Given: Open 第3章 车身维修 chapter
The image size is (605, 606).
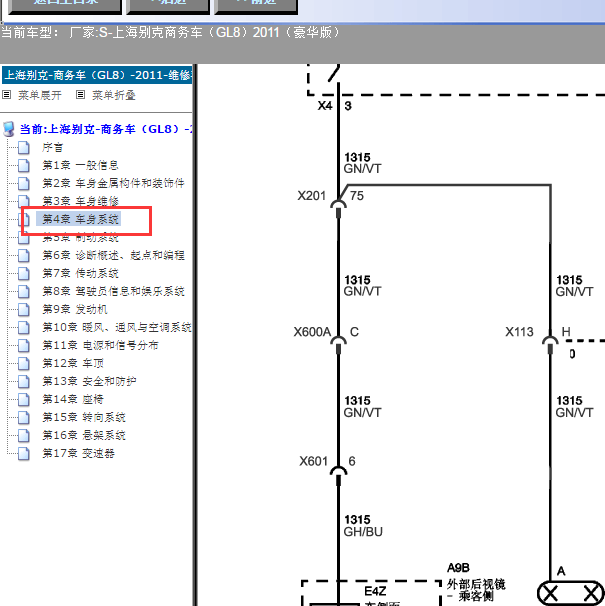Looking at the screenshot, I should (80, 201).
